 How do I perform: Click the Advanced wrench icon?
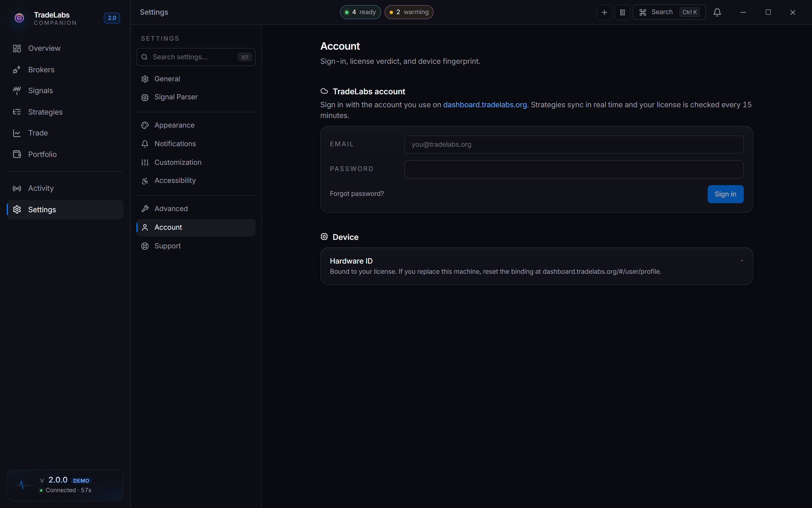[145, 209]
